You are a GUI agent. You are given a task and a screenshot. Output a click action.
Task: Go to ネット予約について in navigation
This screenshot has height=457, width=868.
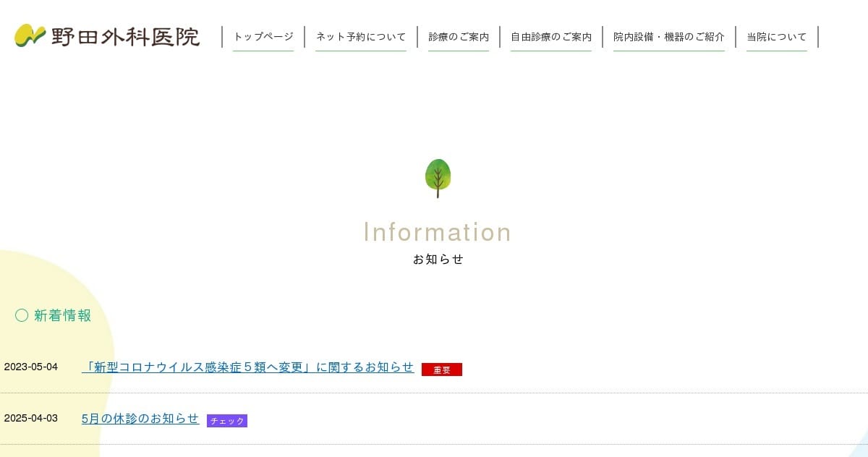click(x=361, y=37)
